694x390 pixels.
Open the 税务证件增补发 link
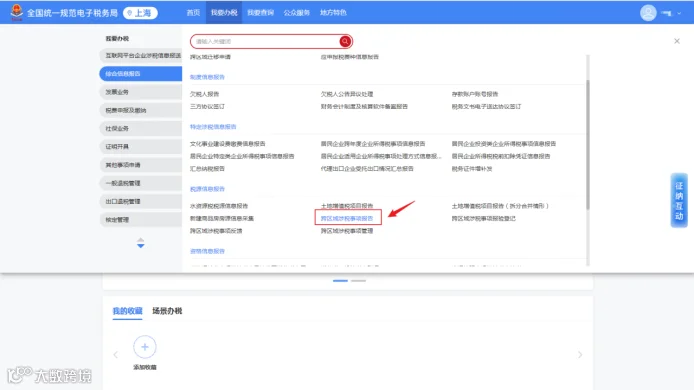coord(472,169)
